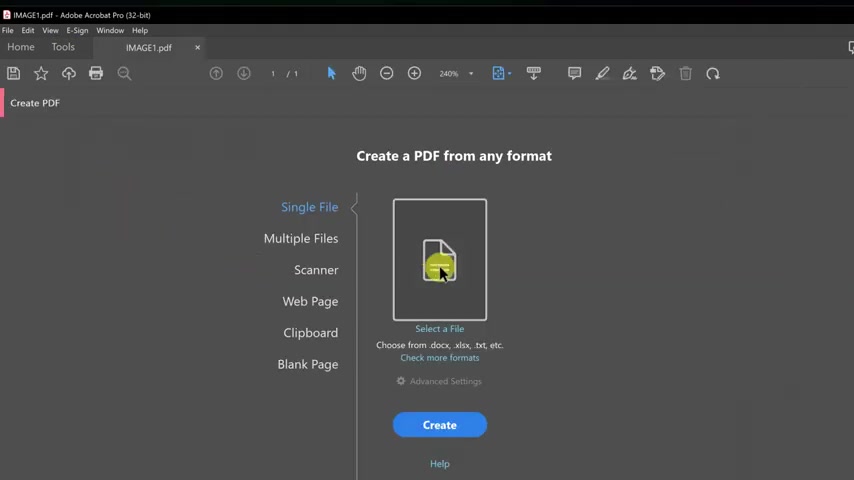Open the Check more formats link
854x480 pixels.
pyautogui.click(x=440, y=357)
